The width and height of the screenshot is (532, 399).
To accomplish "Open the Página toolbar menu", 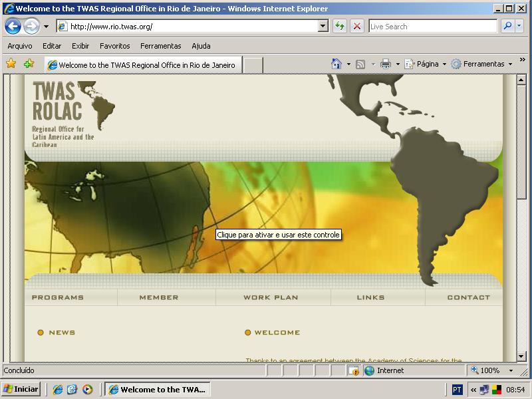I will [426, 64].
